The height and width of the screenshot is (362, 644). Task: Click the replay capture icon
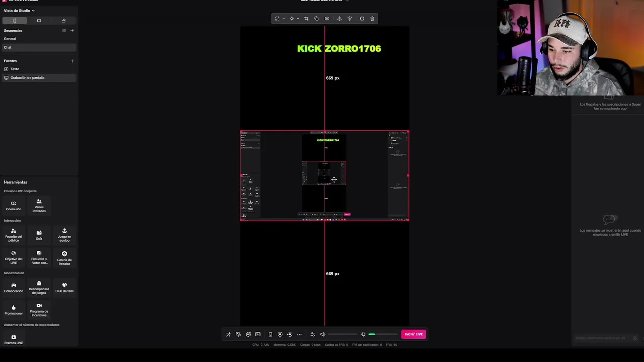click(x=290, y=334)
